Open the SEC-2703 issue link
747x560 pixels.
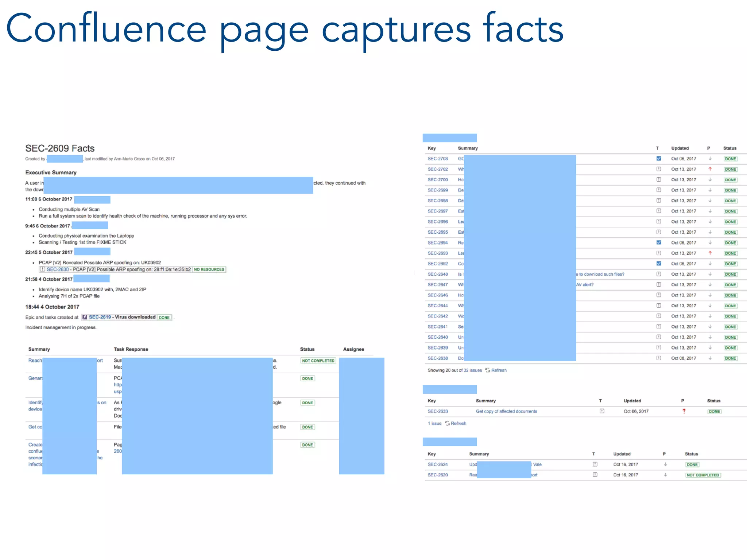click(438, 159)
